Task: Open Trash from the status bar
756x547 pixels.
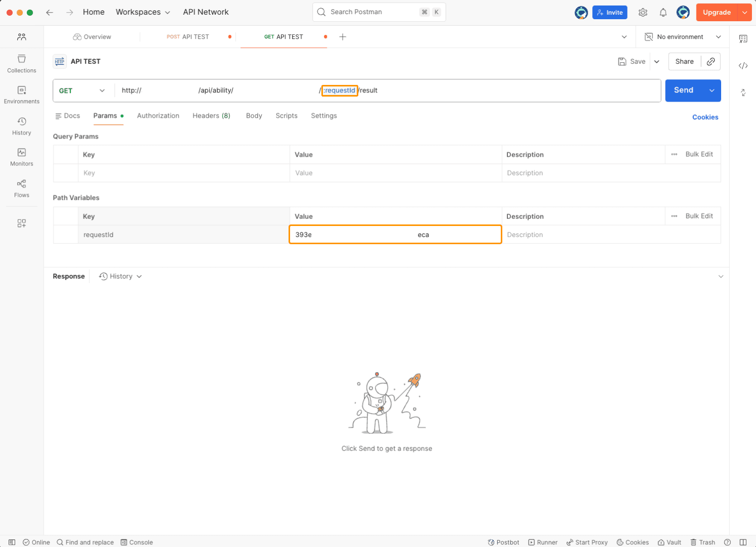Action: [x=702, y=542]
